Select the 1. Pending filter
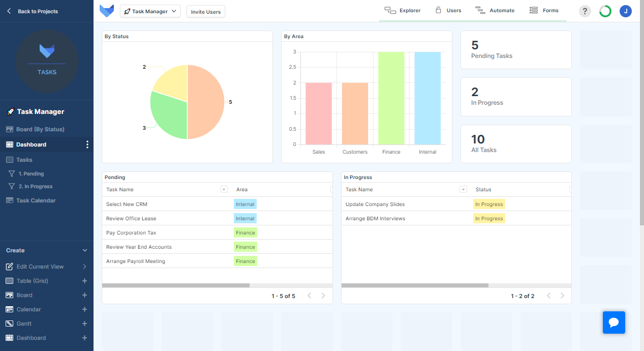The image size is (644, 351). (x=31, y=173)
